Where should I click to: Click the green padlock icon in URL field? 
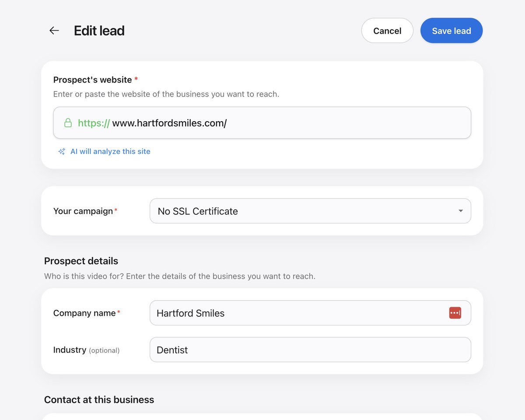pos(68,123)
